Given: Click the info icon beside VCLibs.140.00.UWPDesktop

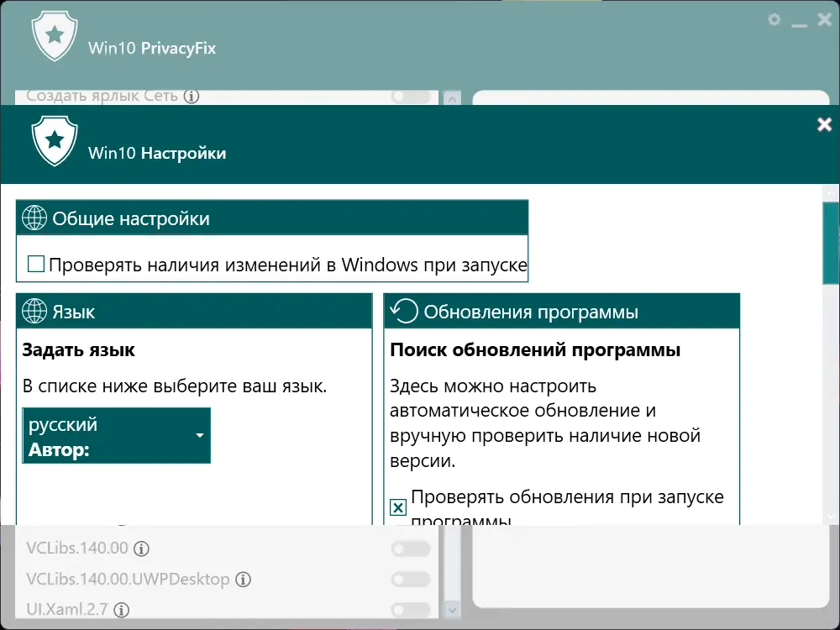Looking at the screenshot, I should pyautogui.click(x=242, y=580).
